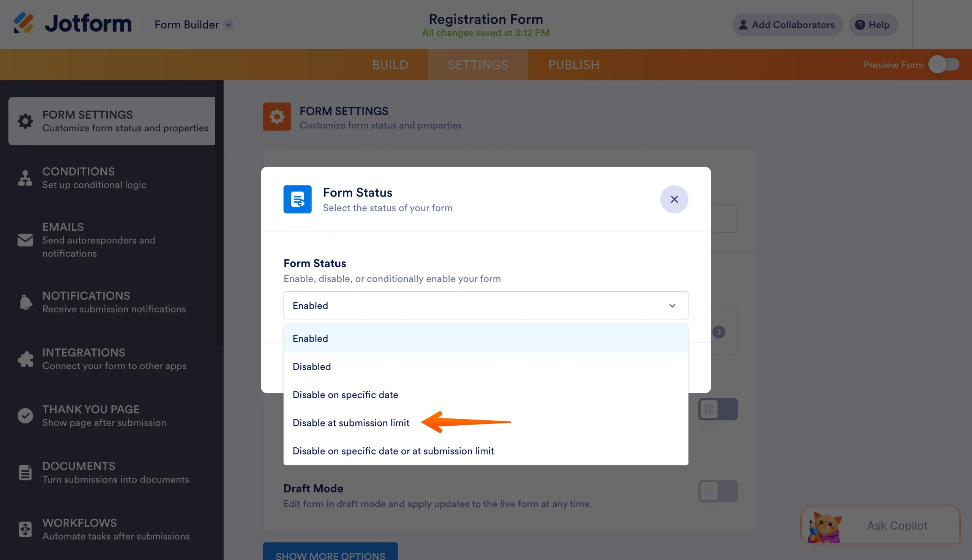Viewport: 972px width, 560px height.
Task: Select Form Settings gear icon in sidebar
Action: (25, 121)
